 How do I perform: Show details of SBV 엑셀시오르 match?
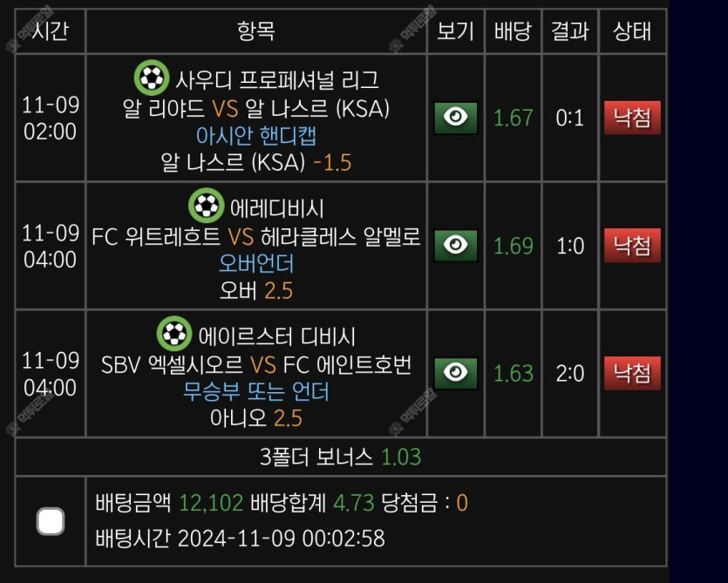pyautogui.click(x=455, y=373)
